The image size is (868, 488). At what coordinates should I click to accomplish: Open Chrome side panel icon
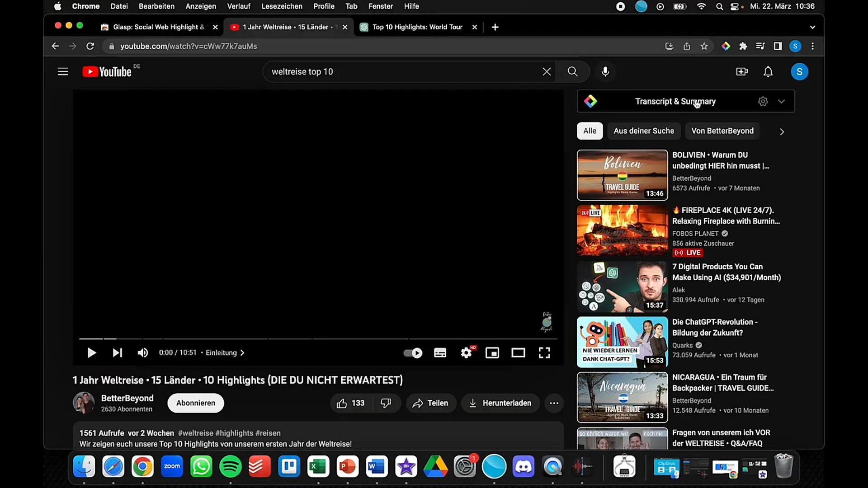point(778,46)
